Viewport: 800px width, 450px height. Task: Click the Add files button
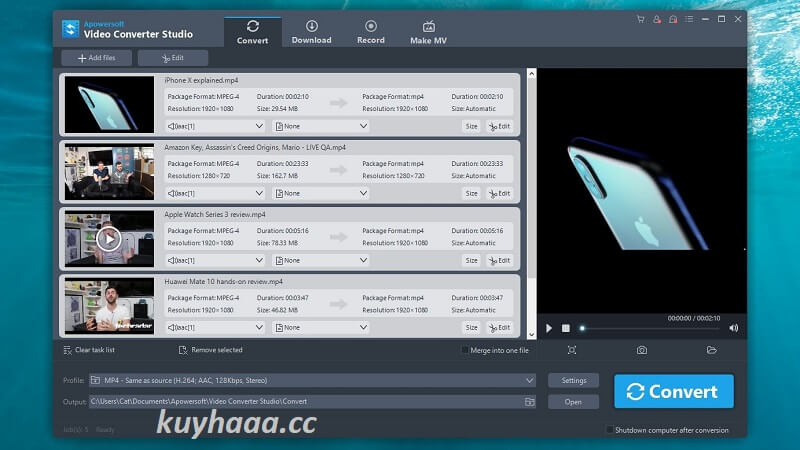coord(96,58)
